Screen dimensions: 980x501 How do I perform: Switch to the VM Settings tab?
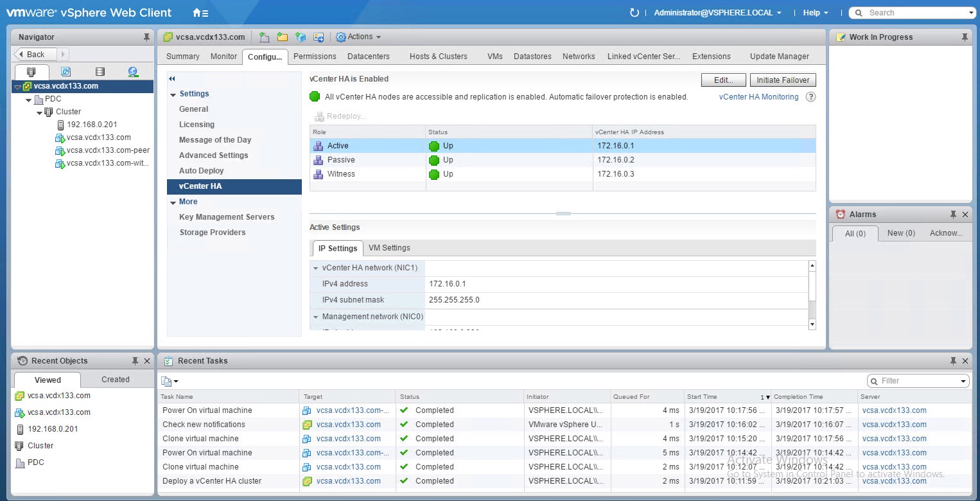[x=389, y=248]
